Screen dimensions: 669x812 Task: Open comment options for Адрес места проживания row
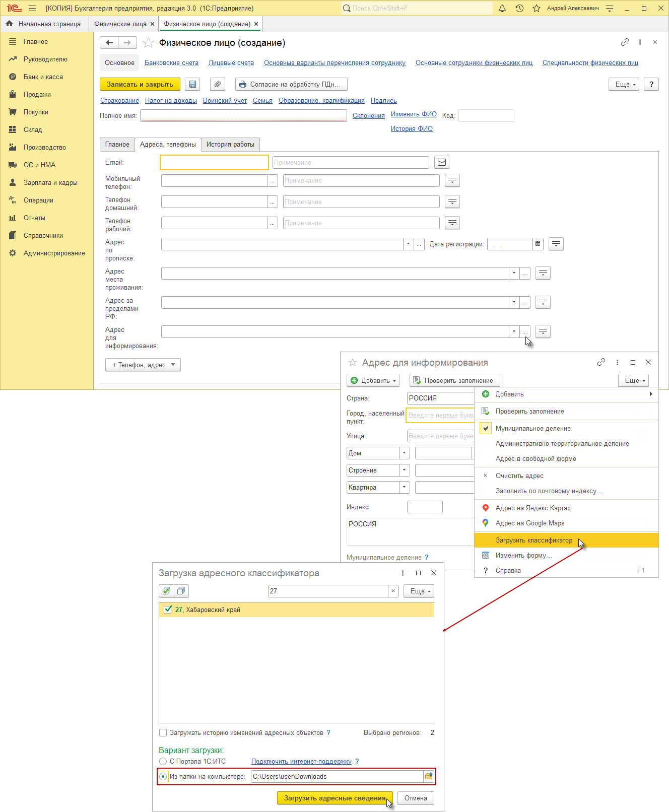point(543,273)
